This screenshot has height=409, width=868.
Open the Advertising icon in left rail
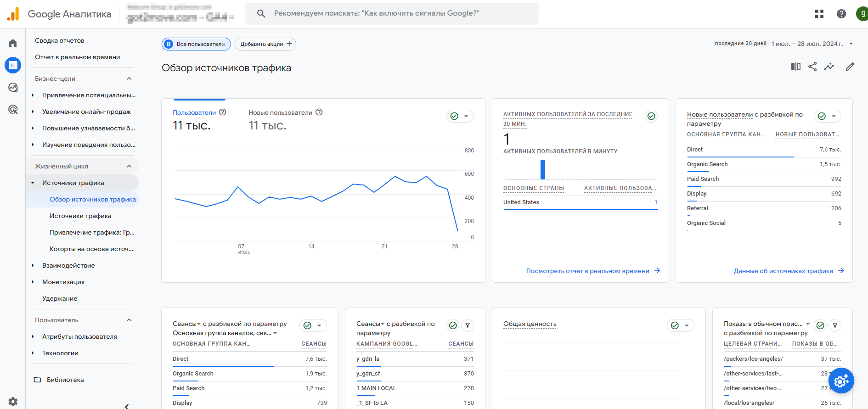(13, 109)
